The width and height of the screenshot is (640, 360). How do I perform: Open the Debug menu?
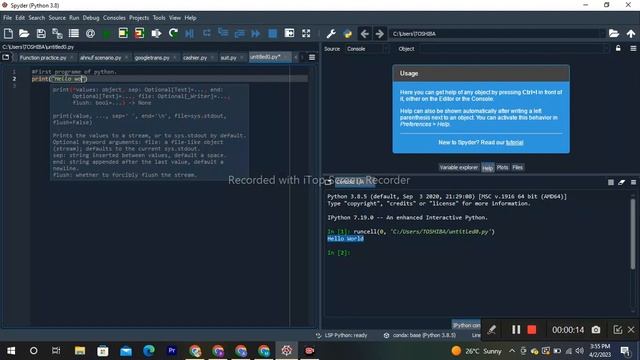[x=91, y=18]
